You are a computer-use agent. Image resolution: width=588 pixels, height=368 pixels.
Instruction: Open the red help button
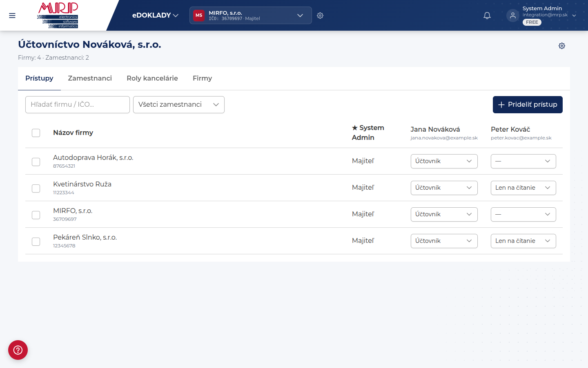18,350
